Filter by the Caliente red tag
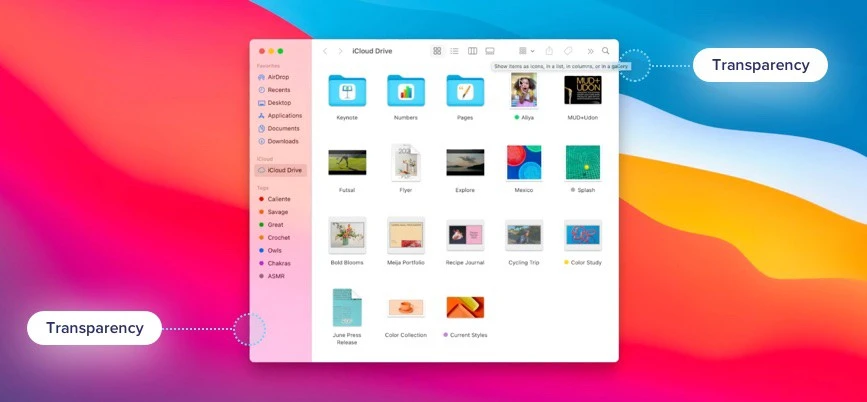Viewport: 867px width, 402px height. coord(280,199)
